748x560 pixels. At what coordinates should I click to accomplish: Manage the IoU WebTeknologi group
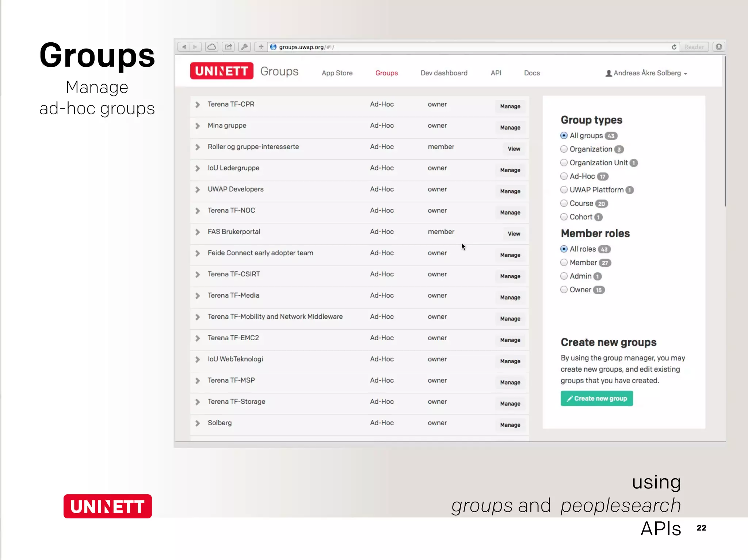click(510, 361)
